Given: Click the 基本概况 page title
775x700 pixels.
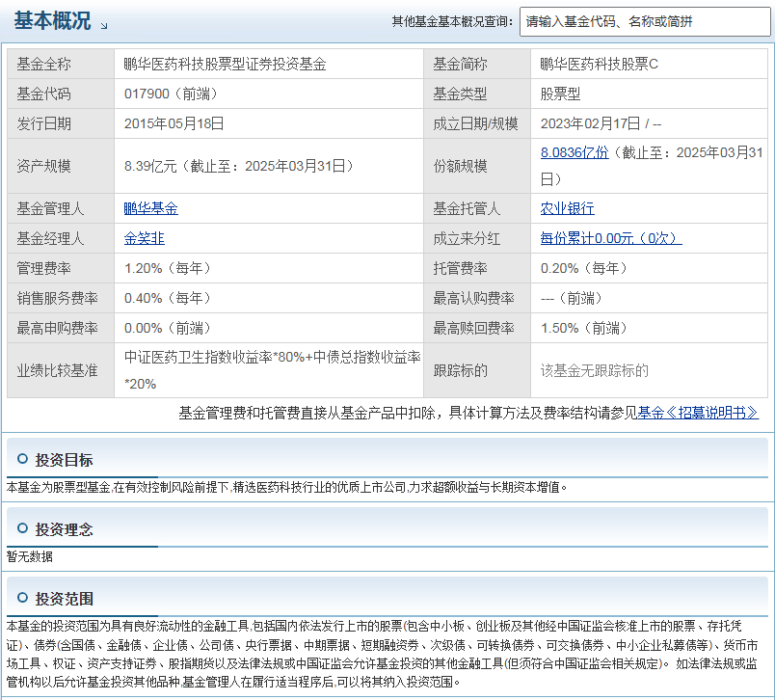Looking at the screenshot, I should [52, 21].
